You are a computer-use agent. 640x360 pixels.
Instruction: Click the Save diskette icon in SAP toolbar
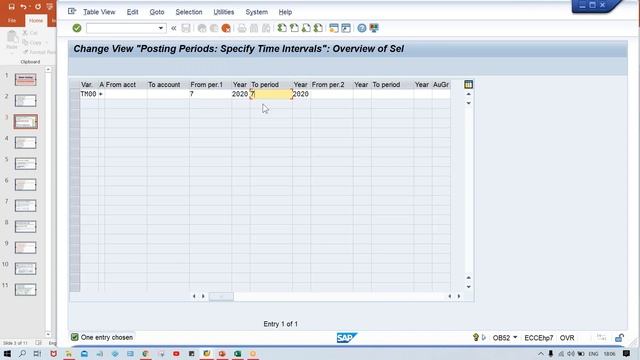[x=186, y=28]
